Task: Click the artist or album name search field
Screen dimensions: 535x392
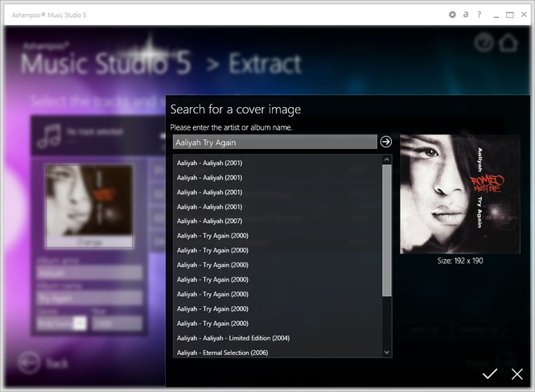Action: click(275, 142)
